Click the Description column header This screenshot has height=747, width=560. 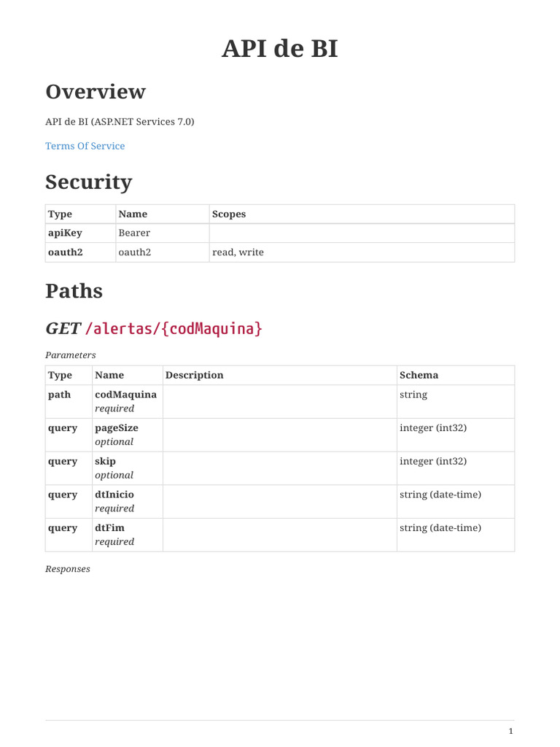[194, 375]
